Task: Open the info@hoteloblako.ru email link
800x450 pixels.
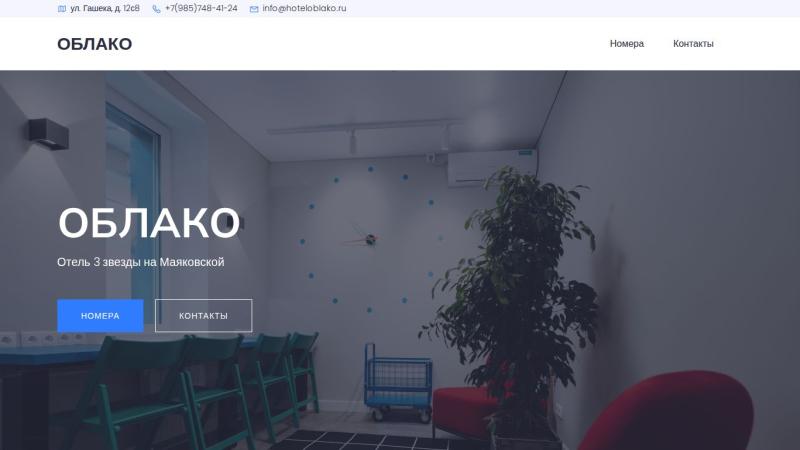Action: point(304,8)
